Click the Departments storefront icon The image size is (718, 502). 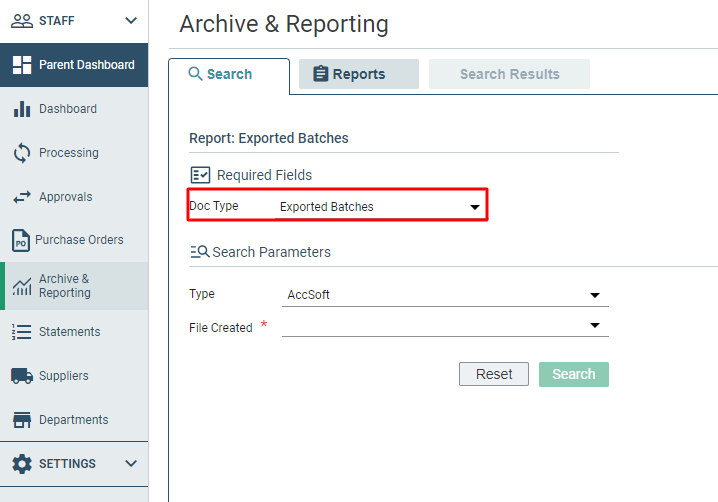(x=22, y=420)
